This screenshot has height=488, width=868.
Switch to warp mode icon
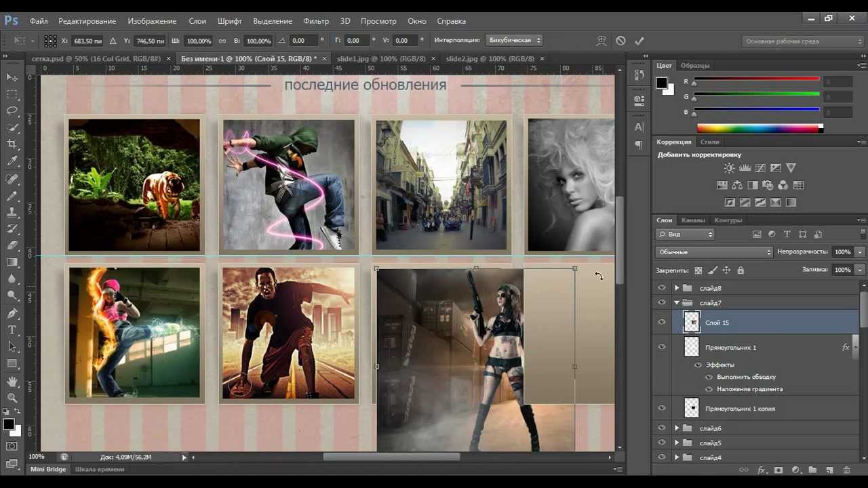[x=601, y=41]
